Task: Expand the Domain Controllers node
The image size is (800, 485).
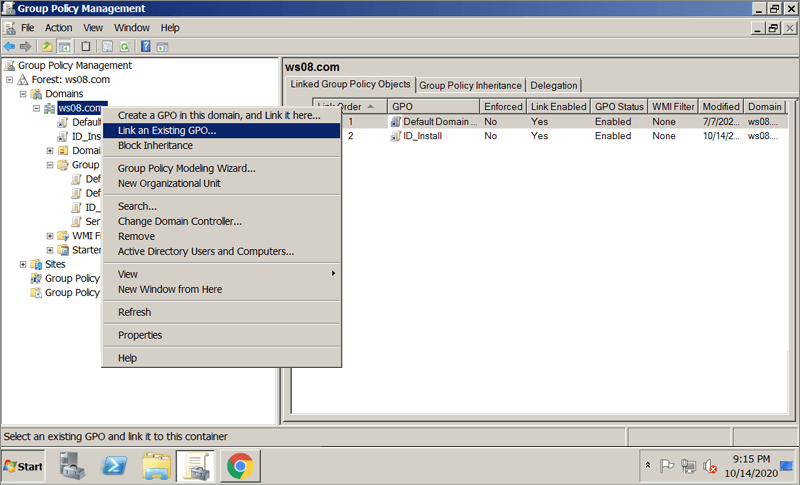Action: [x=50, y=150]
